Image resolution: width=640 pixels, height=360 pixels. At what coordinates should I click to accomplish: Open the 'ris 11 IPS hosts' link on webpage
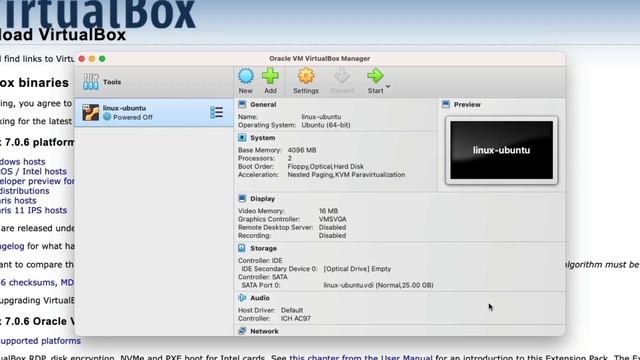click(33, 210)
